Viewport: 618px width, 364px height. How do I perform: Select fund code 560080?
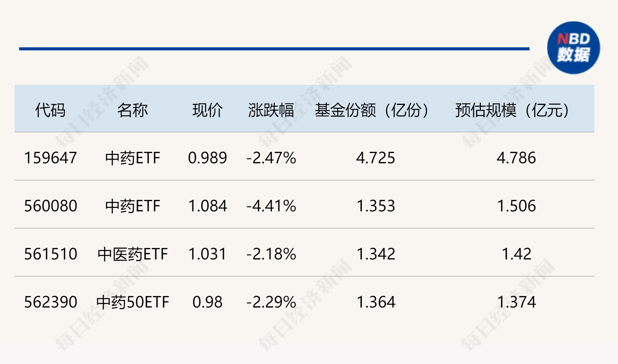click(51, 206)
